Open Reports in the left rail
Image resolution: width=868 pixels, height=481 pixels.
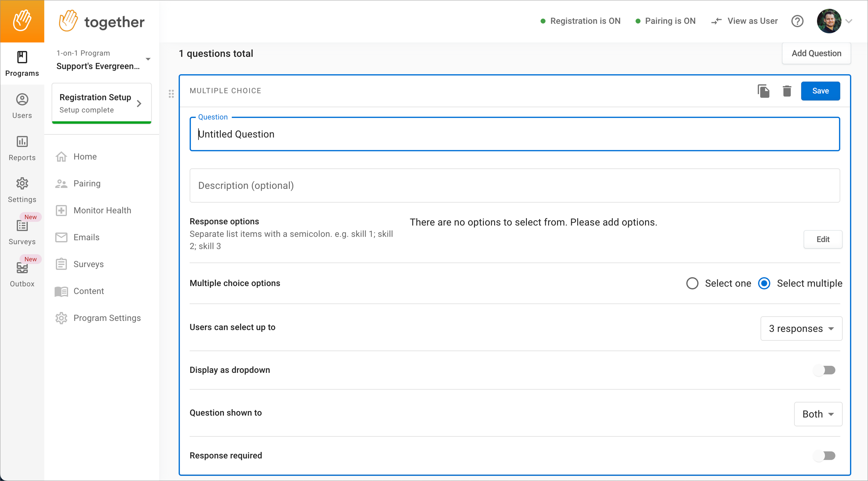(22, 148)
